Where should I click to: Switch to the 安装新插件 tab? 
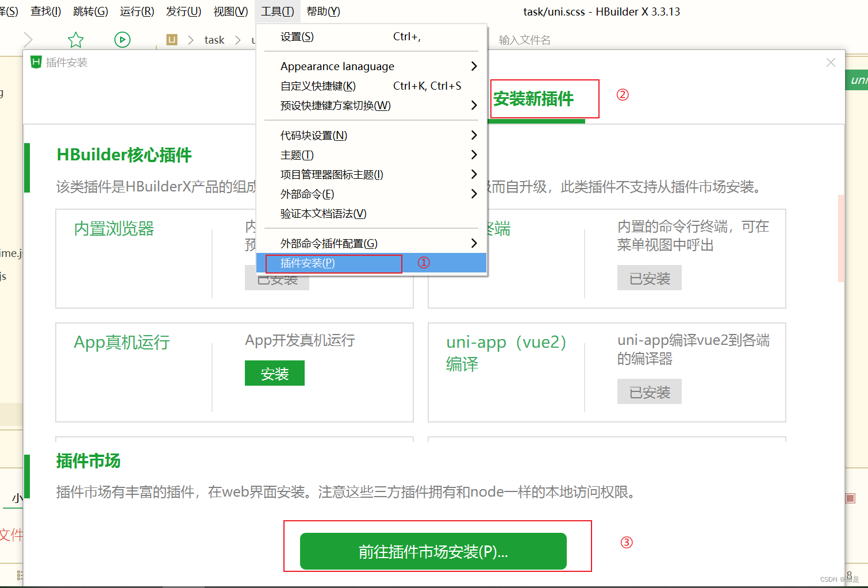[x=533, y=99]
